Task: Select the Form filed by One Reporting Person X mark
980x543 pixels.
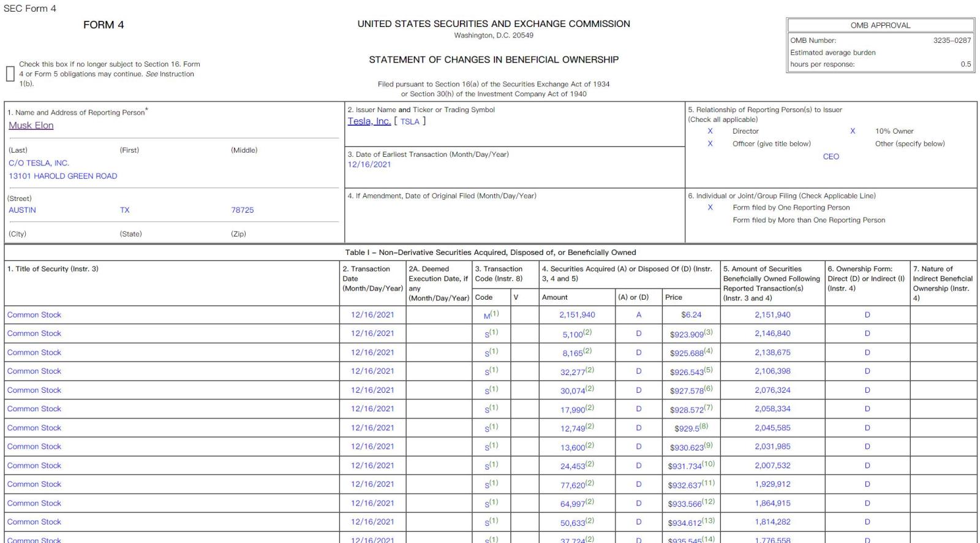Action: tap(710, 207)
